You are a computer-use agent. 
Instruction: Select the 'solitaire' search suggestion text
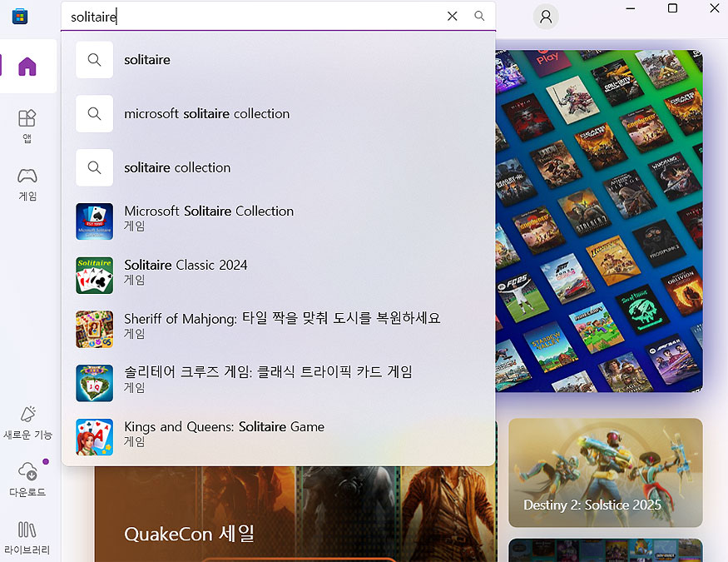(146, 60)
